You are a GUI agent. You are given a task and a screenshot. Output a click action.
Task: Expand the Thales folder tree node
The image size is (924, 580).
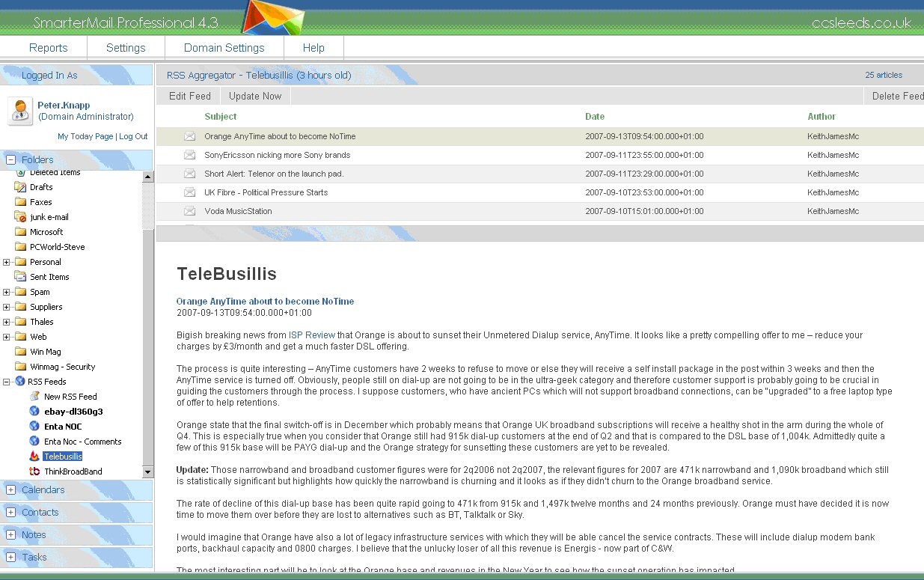click(x=7, y=322)
